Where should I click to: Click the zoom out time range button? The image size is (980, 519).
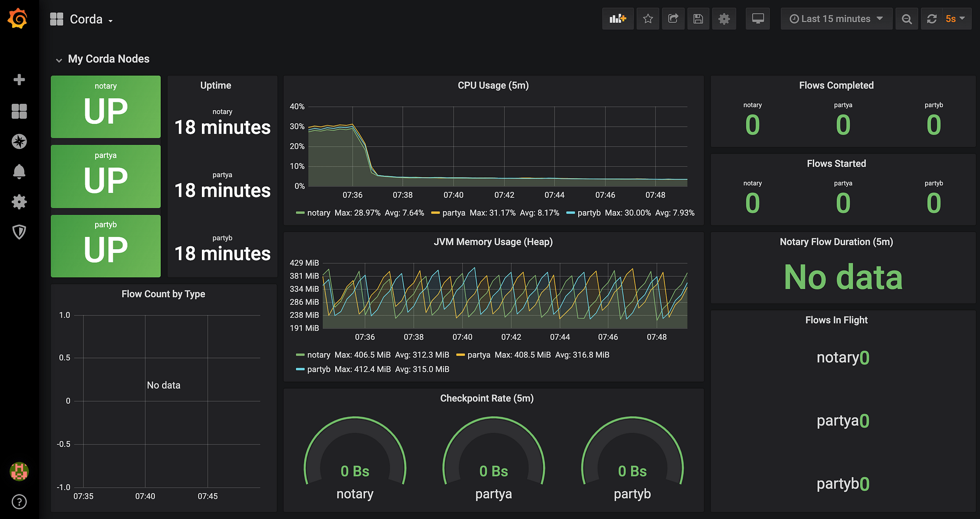(x=906, y=19)
